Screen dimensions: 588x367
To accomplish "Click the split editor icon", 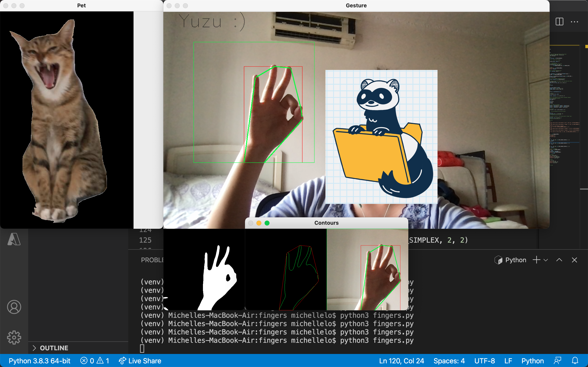I will (559, 22).
